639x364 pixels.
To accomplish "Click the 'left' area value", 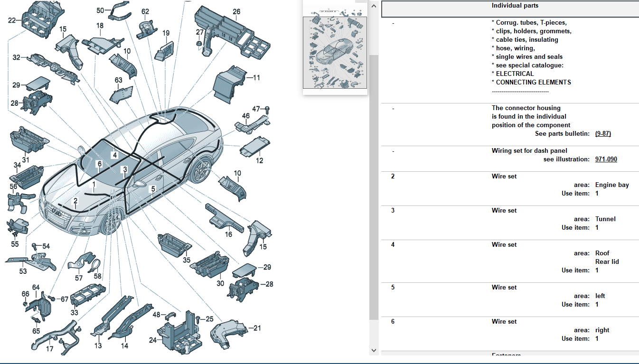I will tap(600, 296).
